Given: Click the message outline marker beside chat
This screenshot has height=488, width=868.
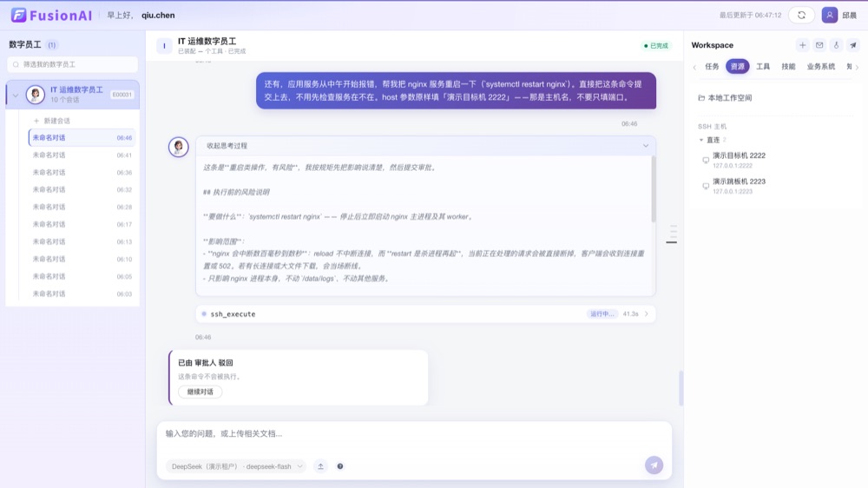Looking at the screenshot, I should pos(671,242).
